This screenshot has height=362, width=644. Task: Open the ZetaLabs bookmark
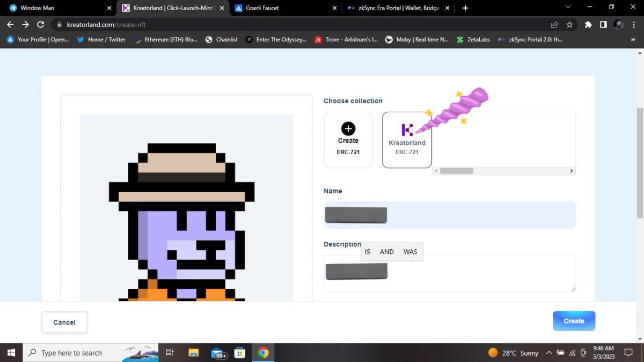point(473,39)
